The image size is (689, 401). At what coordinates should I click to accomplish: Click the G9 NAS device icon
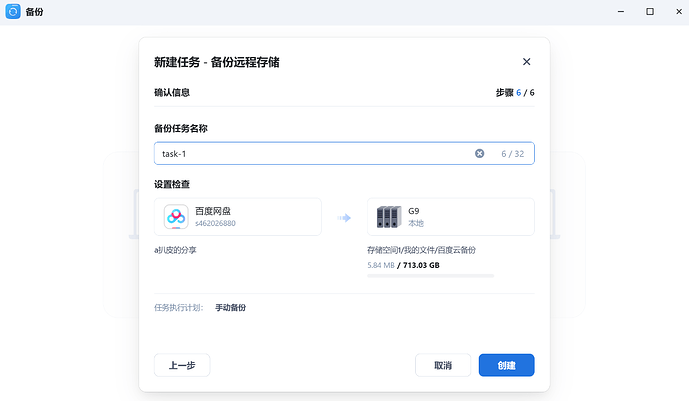[388, 216]
